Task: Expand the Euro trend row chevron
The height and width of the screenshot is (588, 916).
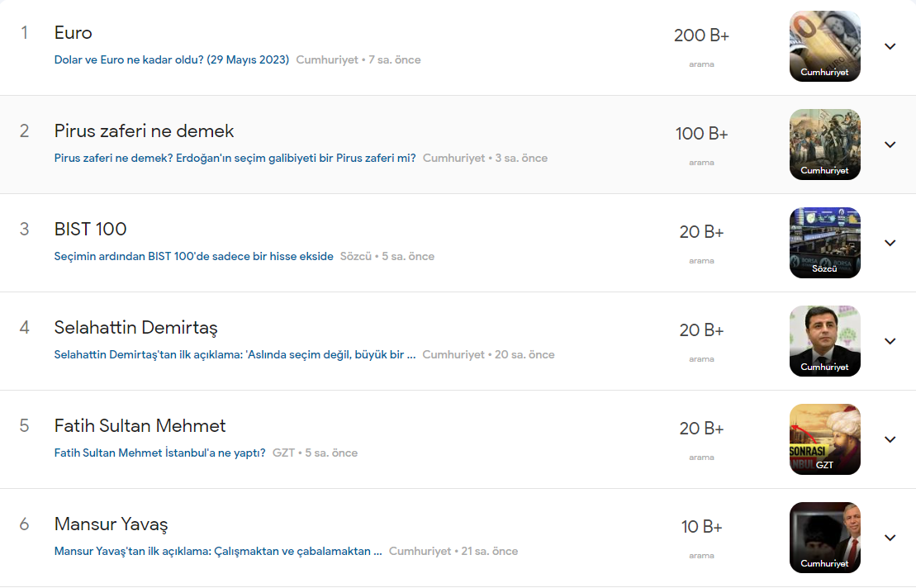Action: [x=890, y=46]
